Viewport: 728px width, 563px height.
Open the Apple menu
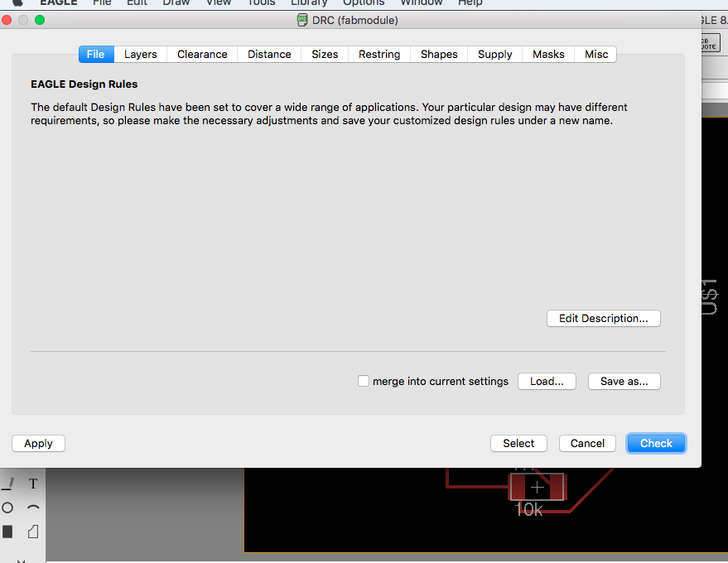click(17, 2)
